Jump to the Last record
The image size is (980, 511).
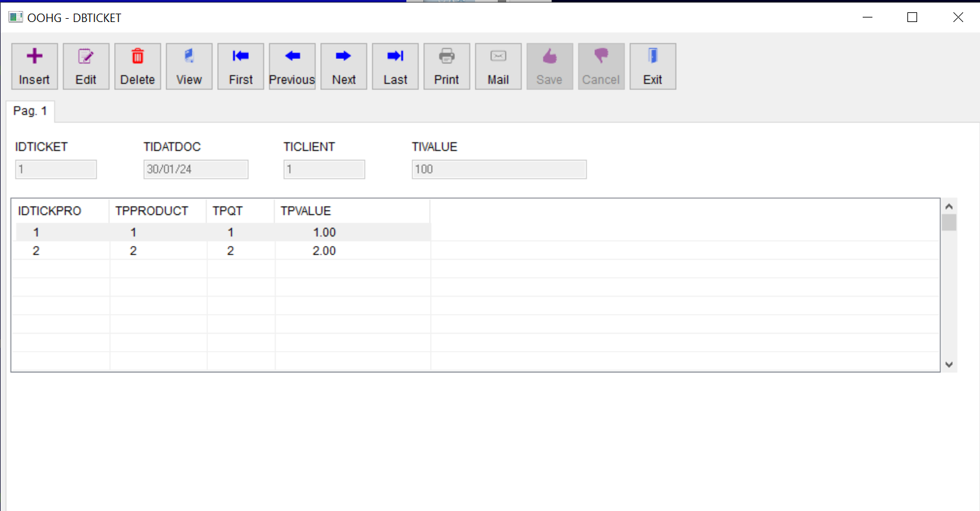pyautogui.click(x=395, y=66)
